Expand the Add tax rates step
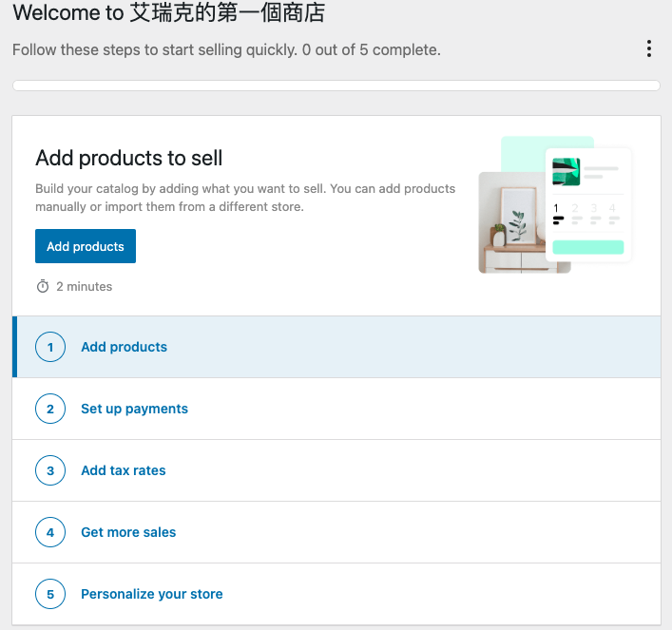This screenshot has width=672, height=630. (x=336, y=470)
